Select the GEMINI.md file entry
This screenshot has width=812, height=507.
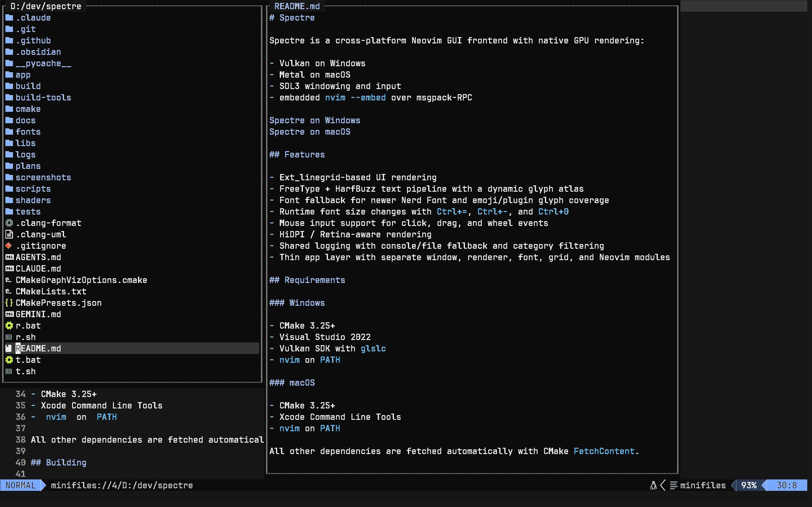38,314
